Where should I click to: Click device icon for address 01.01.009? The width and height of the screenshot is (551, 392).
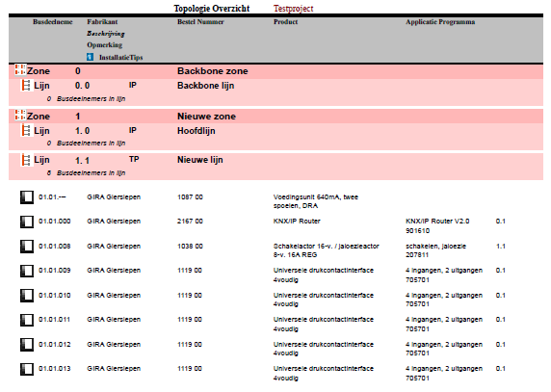[x=27, y=272]
